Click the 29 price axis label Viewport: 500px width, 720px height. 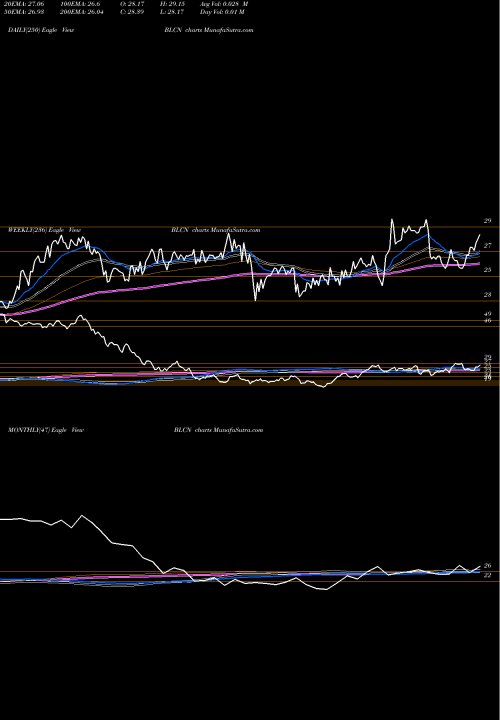click(x=488, y=221)
